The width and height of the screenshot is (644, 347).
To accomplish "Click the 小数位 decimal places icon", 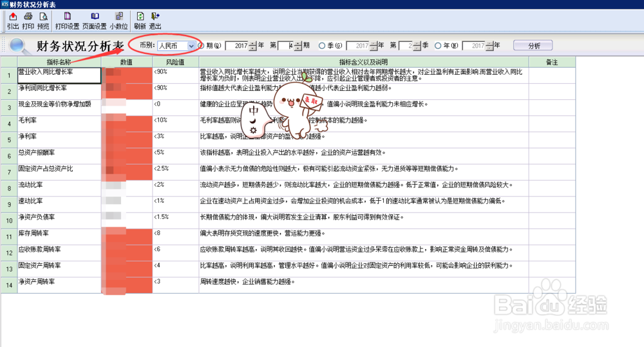I will point(119,17).
